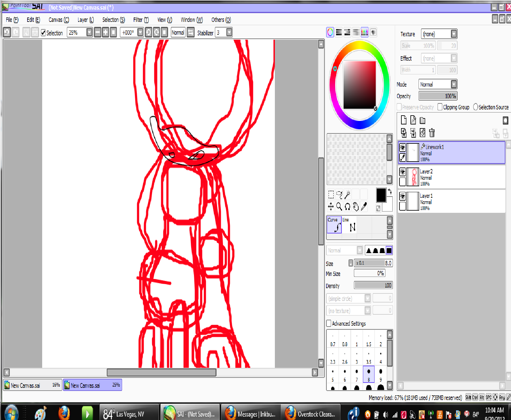Pick the Eyedropper color picker tool
511x420 pixels.
coord(364,206)
